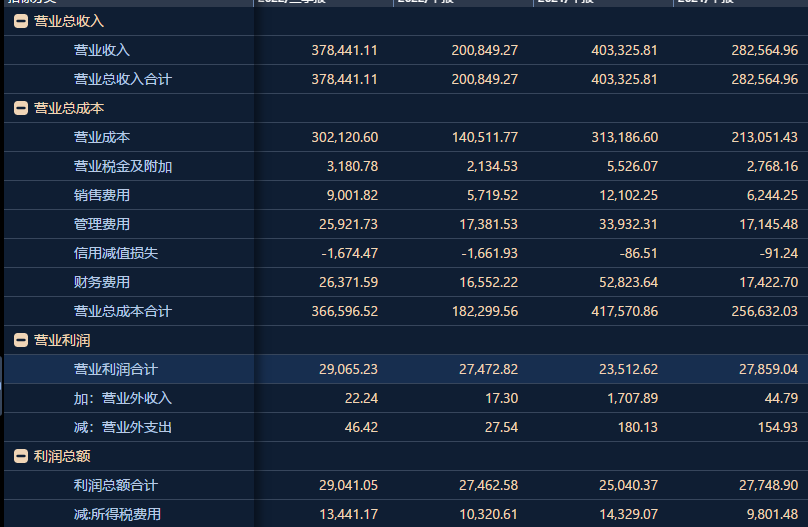The height and width of the screenshot is (527, 808).
Task: Click the cell value 25,921.73
Action: [348, 224]
